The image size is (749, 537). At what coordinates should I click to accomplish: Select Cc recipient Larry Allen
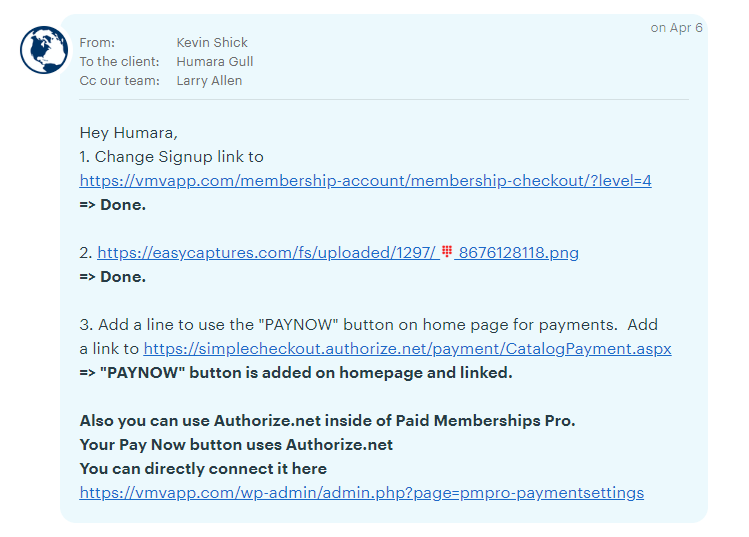209,81
